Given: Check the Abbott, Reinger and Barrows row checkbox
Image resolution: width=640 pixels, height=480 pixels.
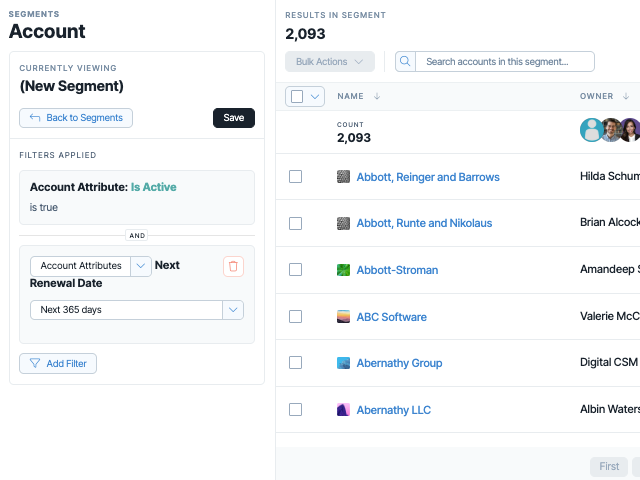Looking at the screenshot, I should [x=296, y=177].
